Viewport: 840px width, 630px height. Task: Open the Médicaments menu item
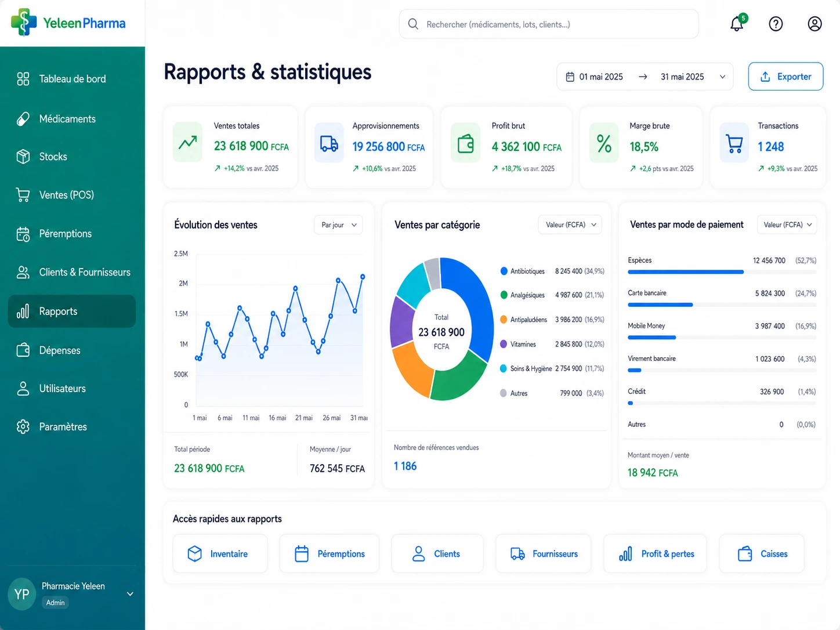coord(72,119)
